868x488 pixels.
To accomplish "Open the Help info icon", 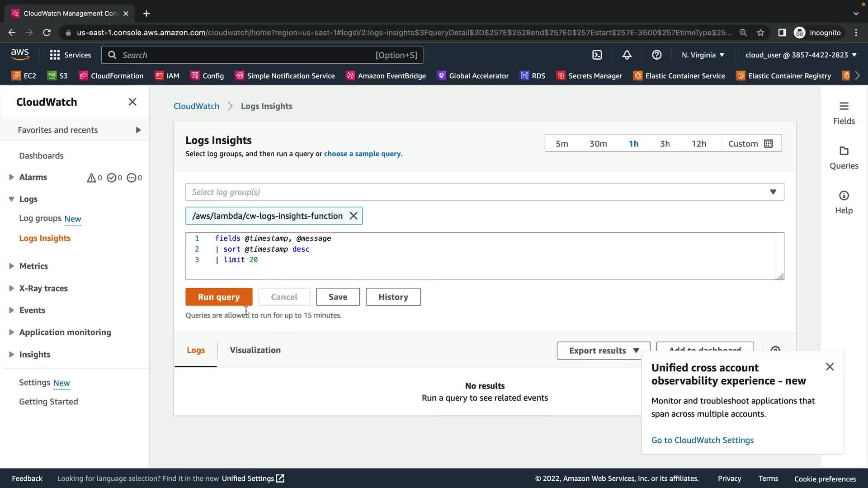I will click(x=844, y=196).
